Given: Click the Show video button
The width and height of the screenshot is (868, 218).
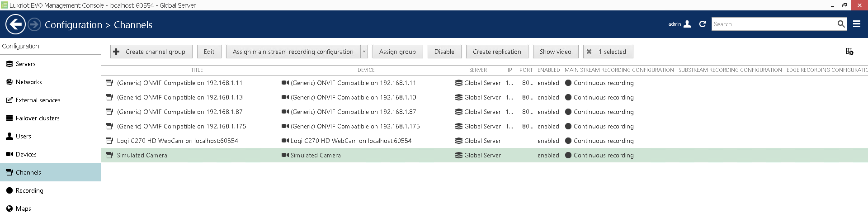Looking at the screenshot, I should pos(555,52).
